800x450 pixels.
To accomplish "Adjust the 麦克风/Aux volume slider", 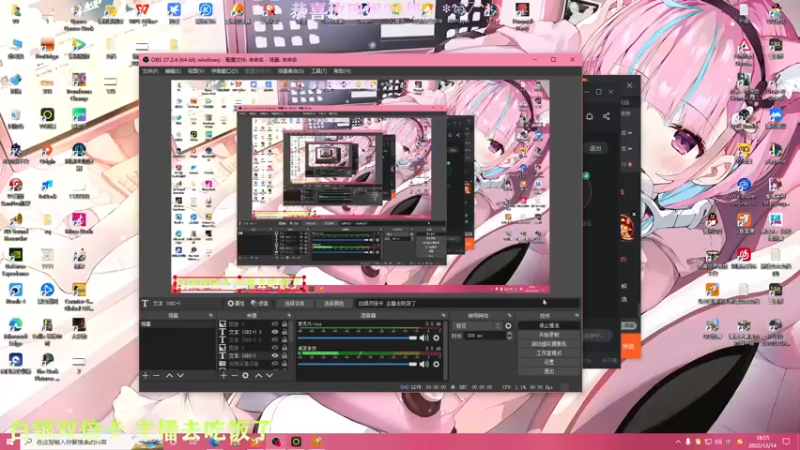I will click(358, 338).
